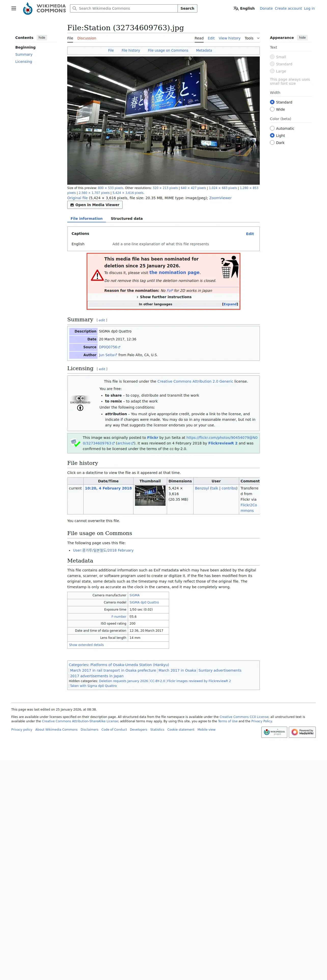
Task: Click the language translate icon beside English
Action: click(236, 8)
